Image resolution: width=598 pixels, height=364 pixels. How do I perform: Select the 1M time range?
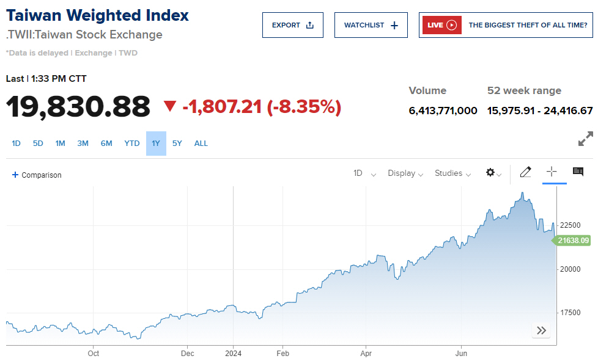[x=60, y=144]
